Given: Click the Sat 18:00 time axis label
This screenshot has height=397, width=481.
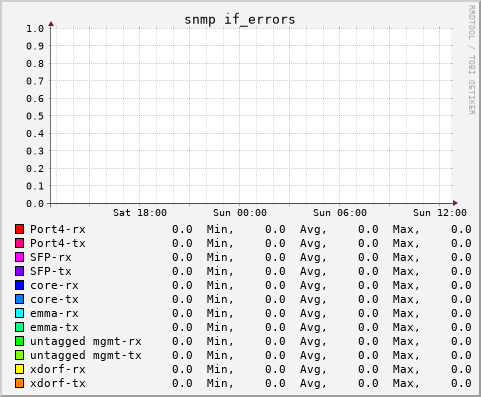Looking at the screenshot, I should pyautogui.click(x=140, y=213).
